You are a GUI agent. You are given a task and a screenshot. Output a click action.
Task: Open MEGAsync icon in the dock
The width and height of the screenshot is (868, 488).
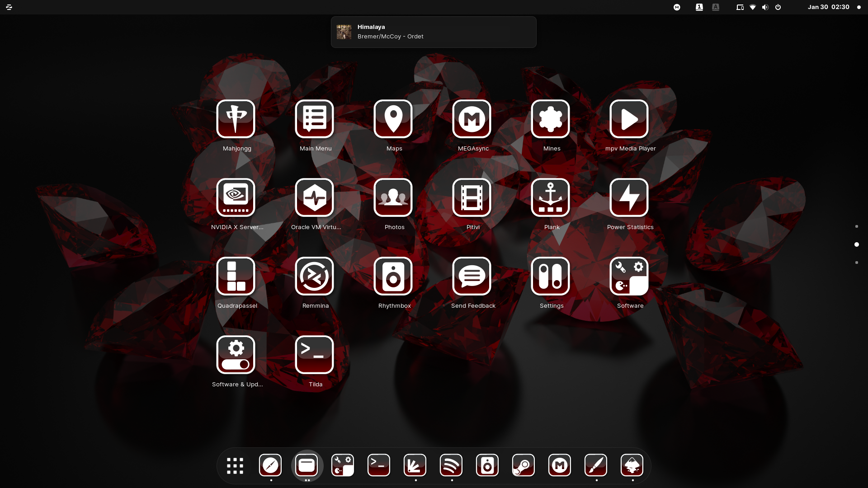[560, 465]
